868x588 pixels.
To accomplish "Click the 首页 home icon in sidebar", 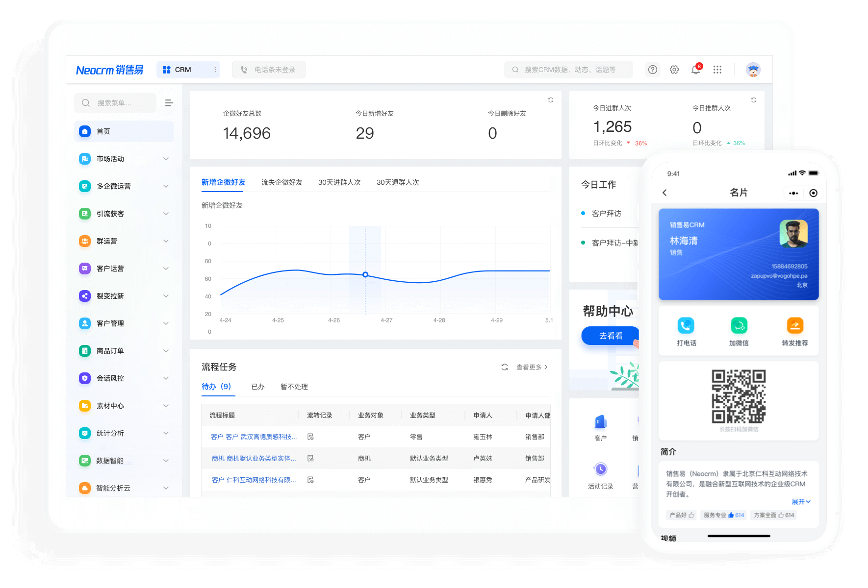I will point(85,131).
